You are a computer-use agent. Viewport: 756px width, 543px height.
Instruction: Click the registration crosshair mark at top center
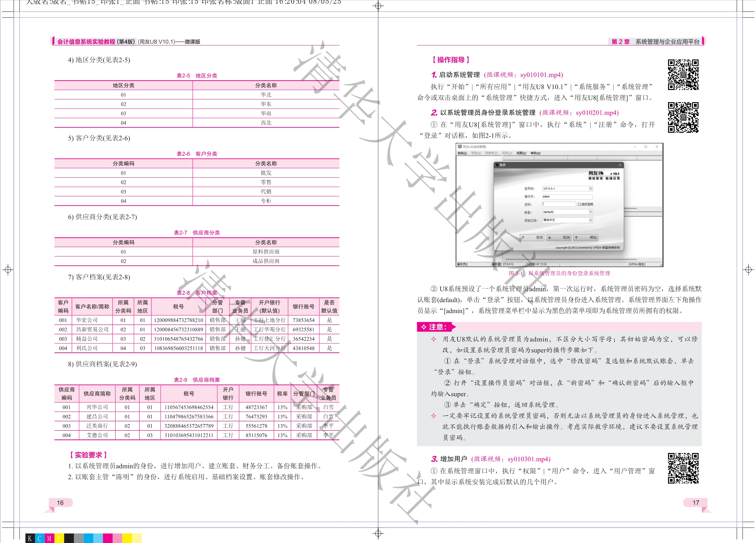(x=378, y=6)
